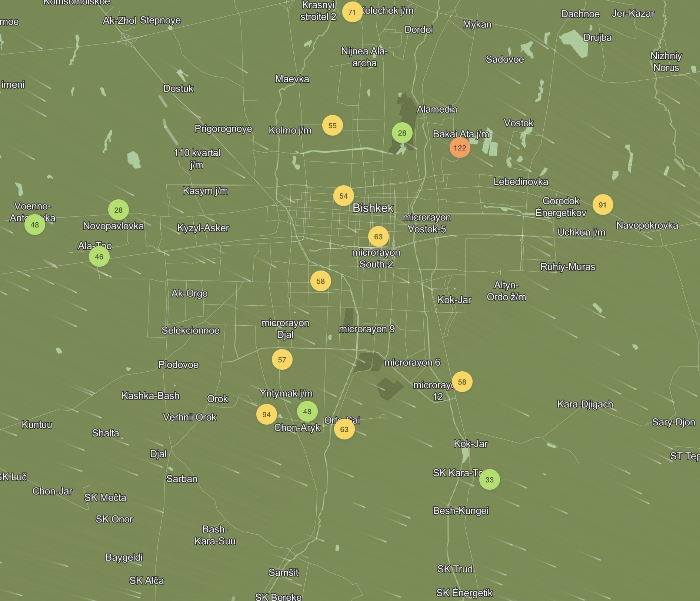Select the 54 marker above Bishkek label

click(343, 196)
